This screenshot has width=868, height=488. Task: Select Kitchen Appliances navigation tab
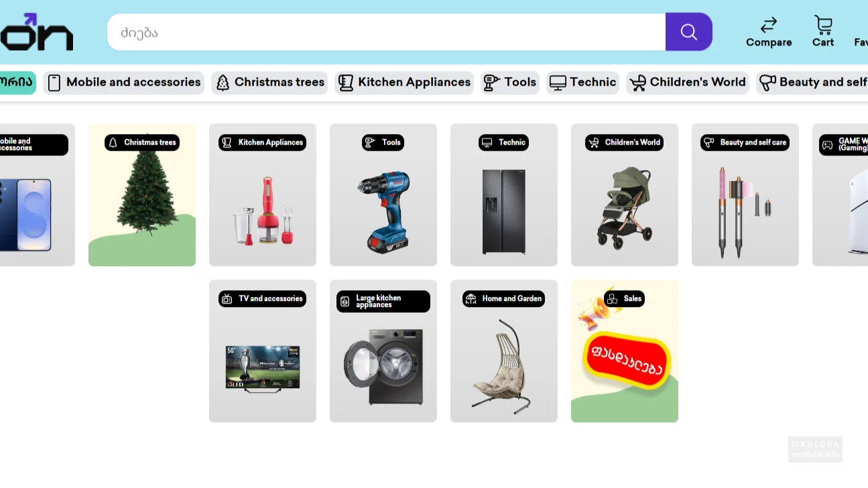[x=404, y=82]
